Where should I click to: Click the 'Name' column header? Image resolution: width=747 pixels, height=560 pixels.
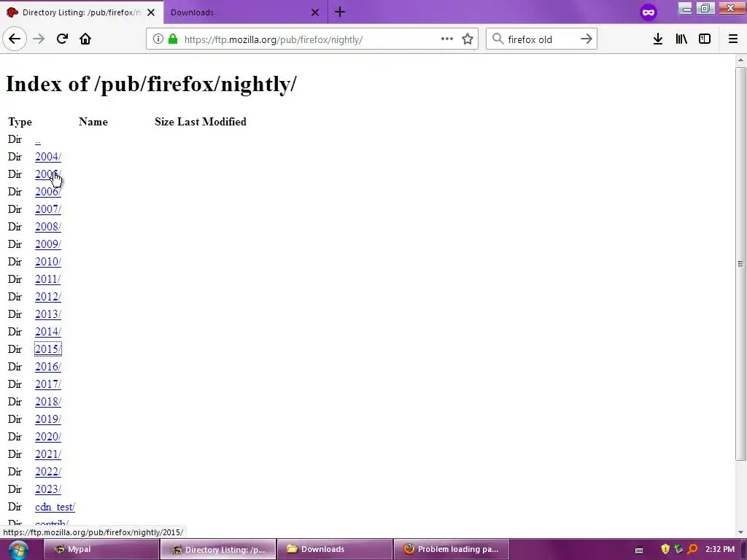coord(93,122)
